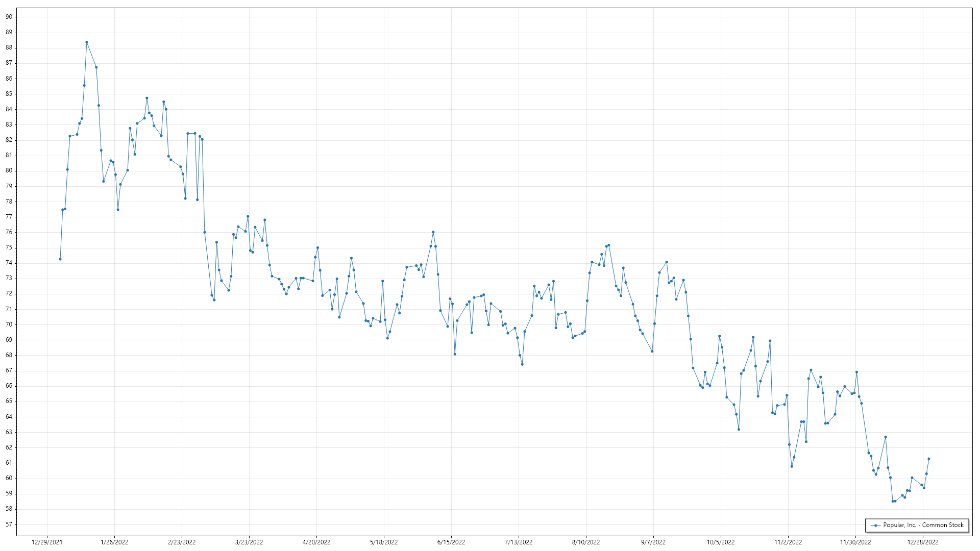Click the 1/26/2022 x-axis date label

coord(114,542)
